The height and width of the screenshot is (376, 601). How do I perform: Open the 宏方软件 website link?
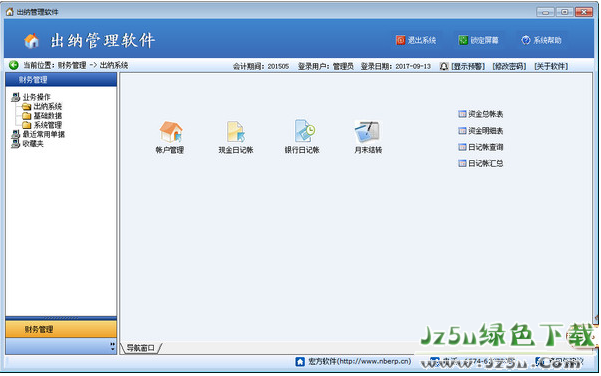pos(360,361)
